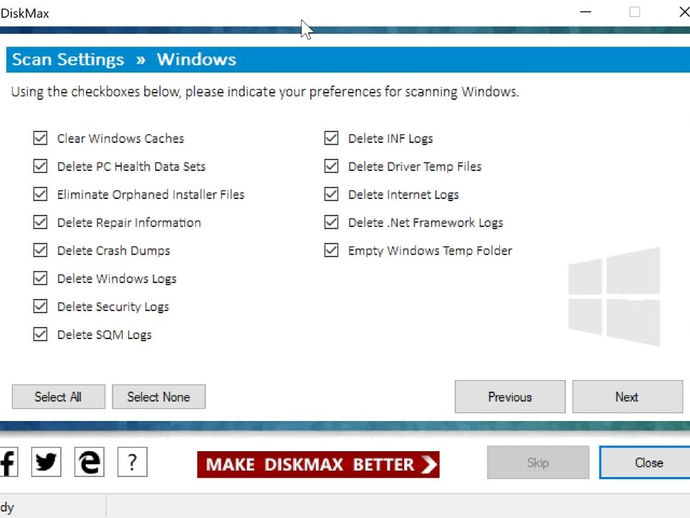Click the Close button at bottom
690x518 pixels.
pyautogui.click(x=646, y=463)
